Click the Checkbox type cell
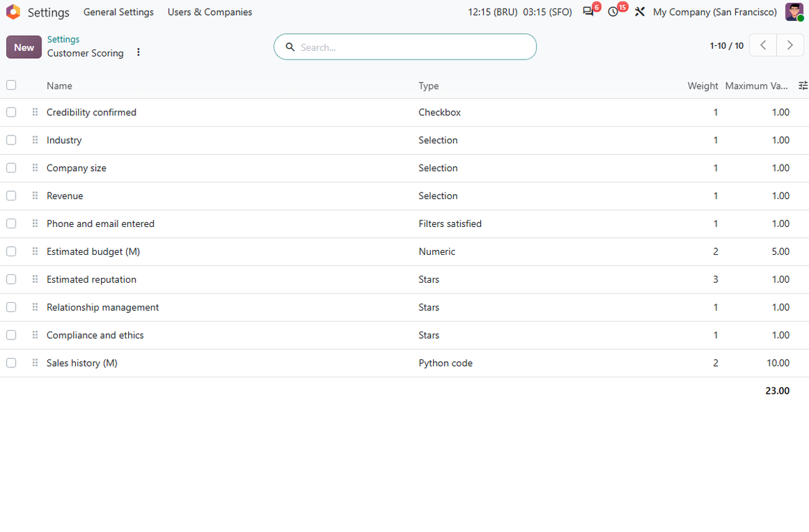The image size is (809, 532). [440, 112]
